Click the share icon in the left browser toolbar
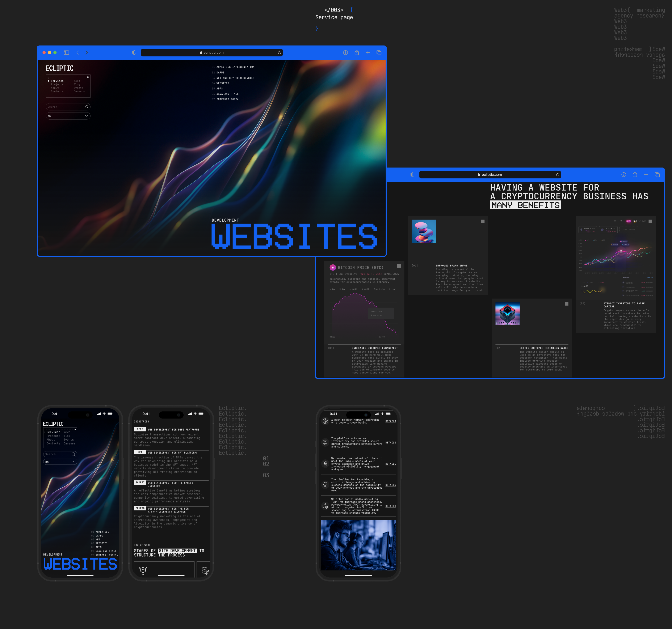 [x=357, y=53]
